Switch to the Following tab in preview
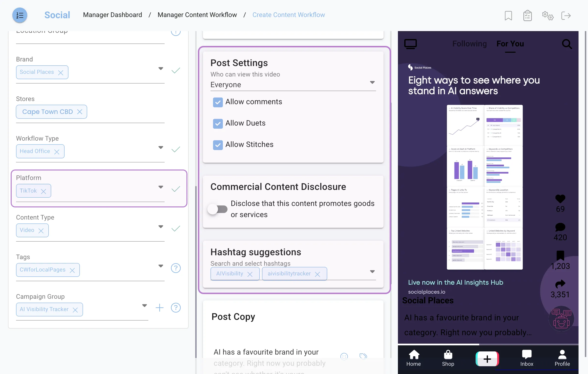This screenshot has height=374, width=588. 469,44
